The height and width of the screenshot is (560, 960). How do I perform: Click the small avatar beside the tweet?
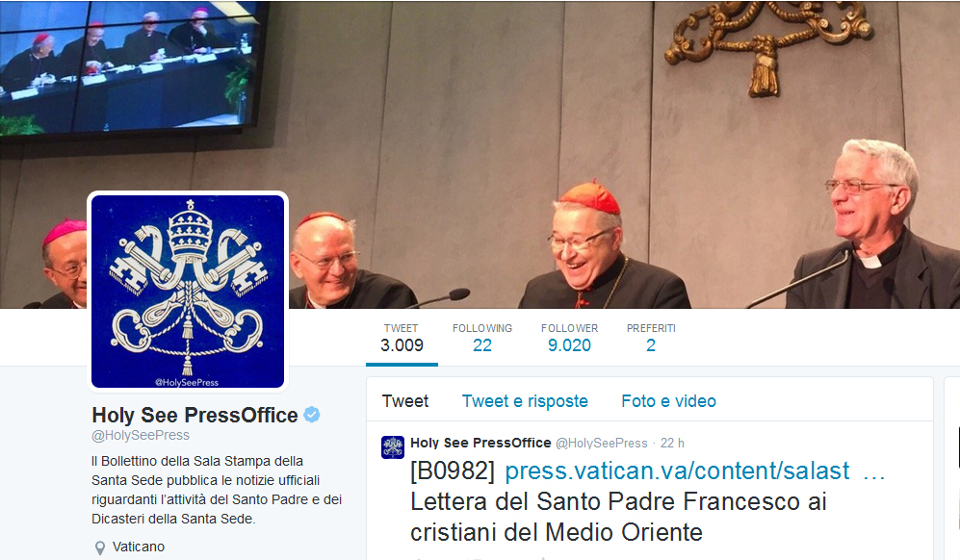pos(393,446)
